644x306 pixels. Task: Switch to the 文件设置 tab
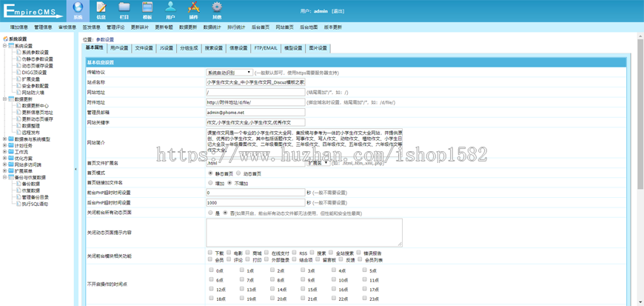click(144, 48)
